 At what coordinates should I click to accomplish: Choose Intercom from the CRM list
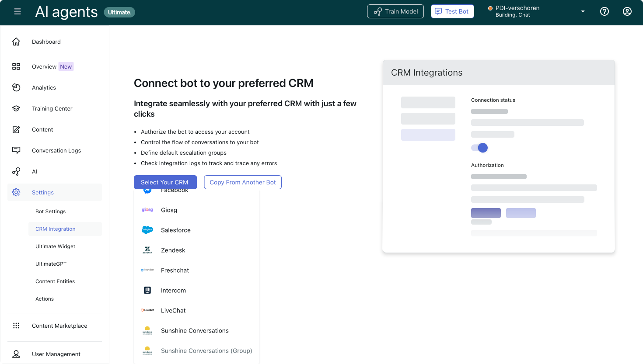click(197, 290)
